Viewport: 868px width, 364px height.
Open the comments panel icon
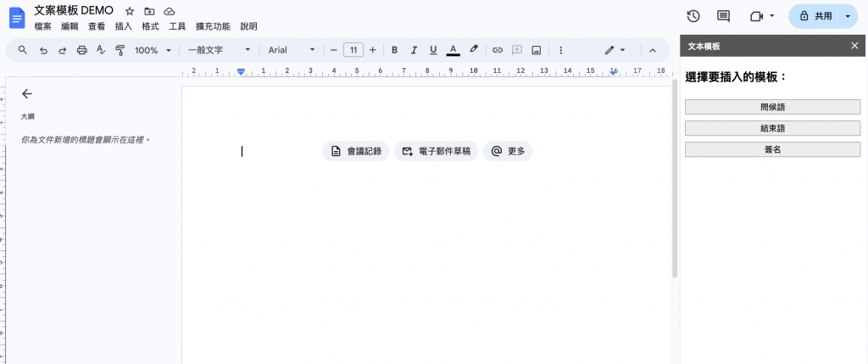723,16
